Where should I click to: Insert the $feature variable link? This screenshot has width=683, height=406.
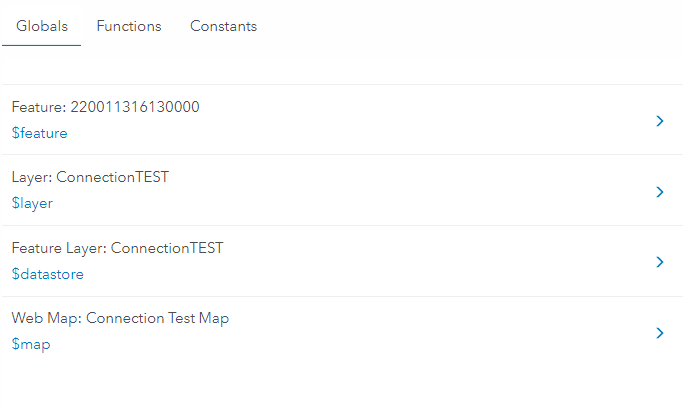point(39,133)
